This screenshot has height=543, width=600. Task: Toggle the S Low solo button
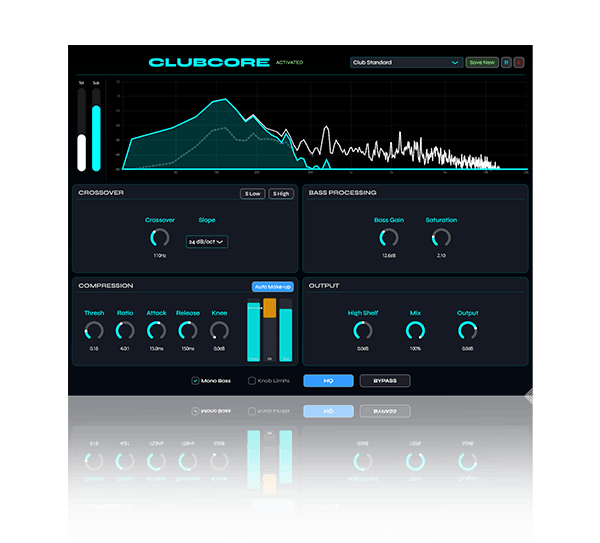coord(253,194)
